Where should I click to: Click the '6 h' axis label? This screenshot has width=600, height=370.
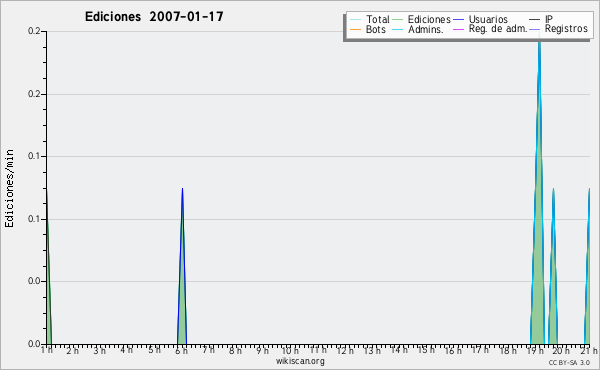point(181,351)
